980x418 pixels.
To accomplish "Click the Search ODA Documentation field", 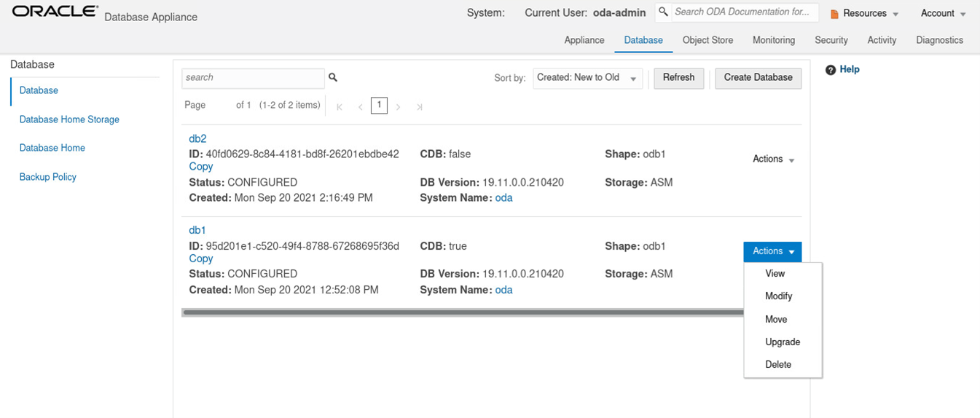I will [743, 12].
